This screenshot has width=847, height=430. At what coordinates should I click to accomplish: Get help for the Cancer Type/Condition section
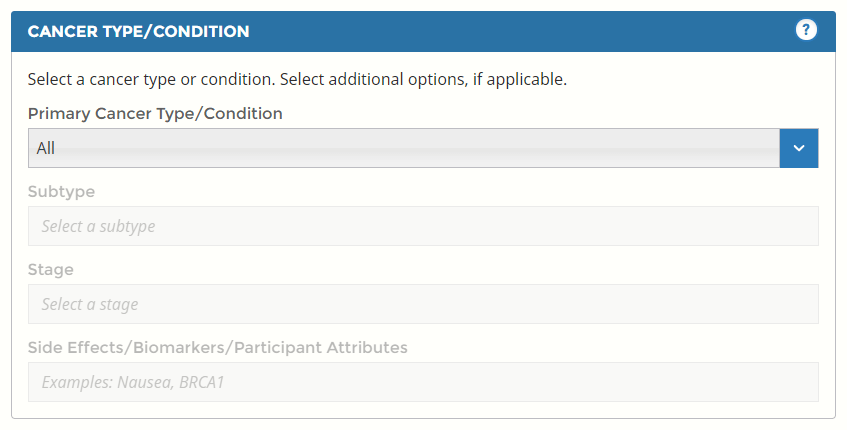[x=806, y=30]
